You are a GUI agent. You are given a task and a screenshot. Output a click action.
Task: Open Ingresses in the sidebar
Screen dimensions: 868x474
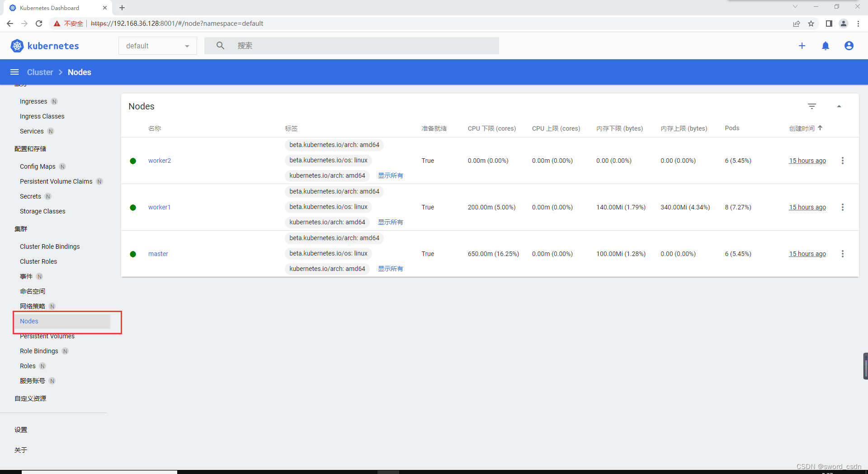33,101
